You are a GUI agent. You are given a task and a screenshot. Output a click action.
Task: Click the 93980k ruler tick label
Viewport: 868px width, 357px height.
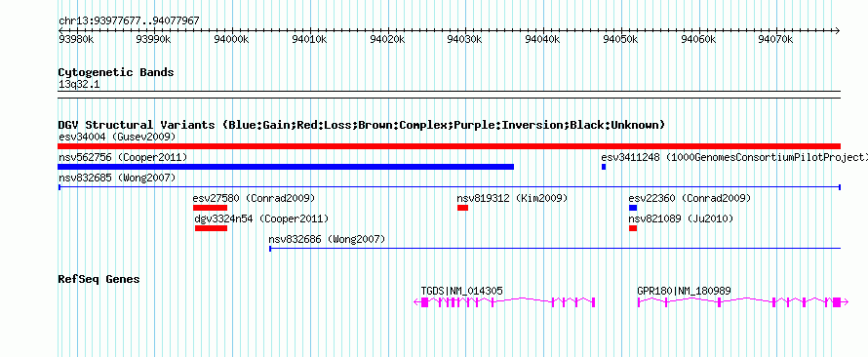click(76, 40)
